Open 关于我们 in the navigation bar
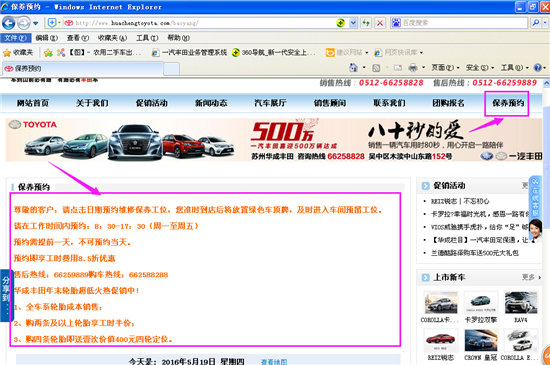Image resolution: width=550 pixels, height=365 pixels. [92, 103]
